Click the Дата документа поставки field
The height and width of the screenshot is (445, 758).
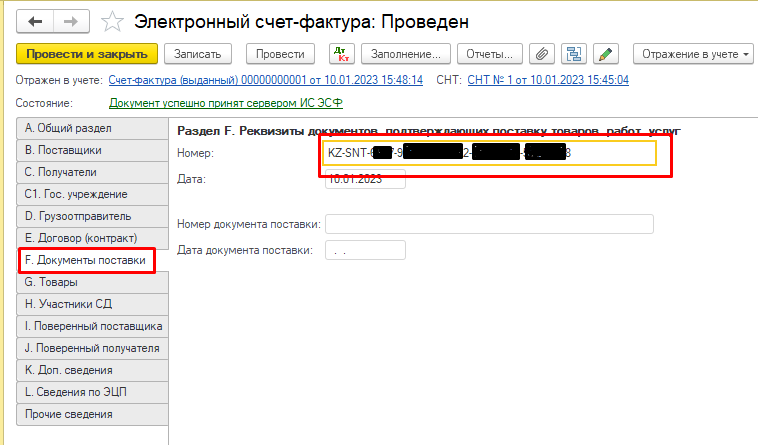tap(365, 250)
